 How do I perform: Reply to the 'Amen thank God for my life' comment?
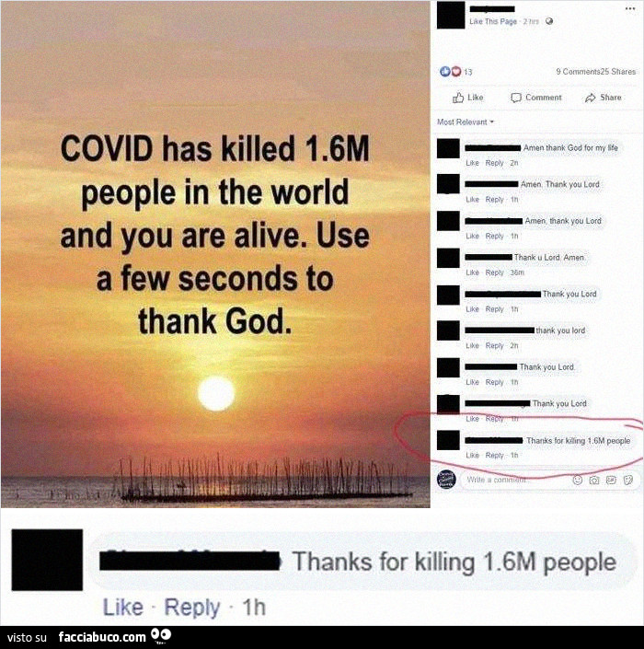[x=494, y=163]
